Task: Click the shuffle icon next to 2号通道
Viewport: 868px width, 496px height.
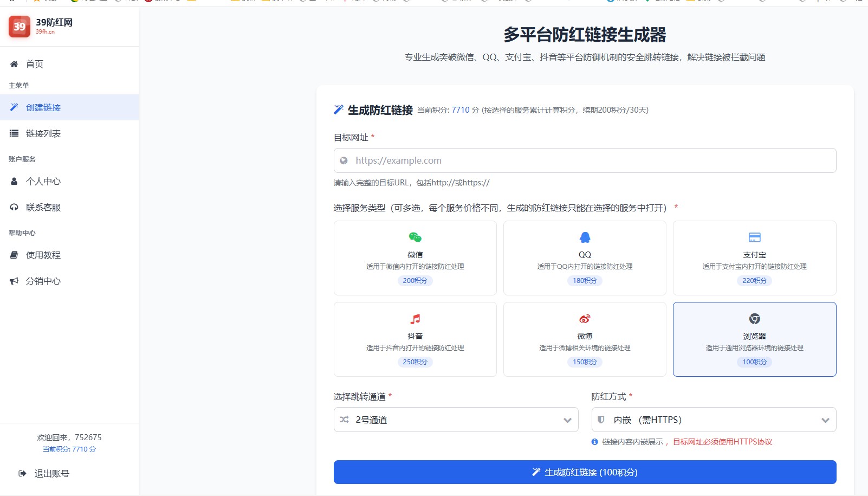Action: point(344,420)
